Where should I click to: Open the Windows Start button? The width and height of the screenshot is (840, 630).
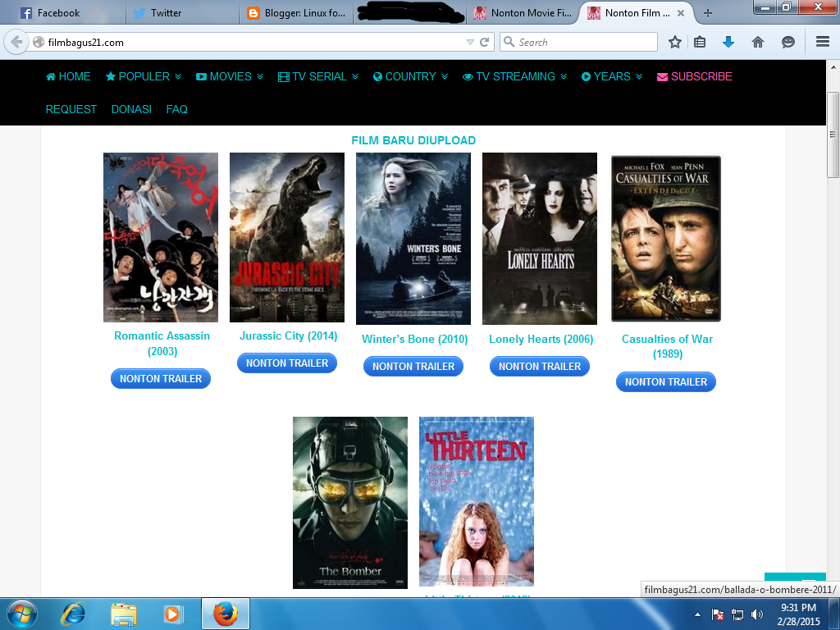coord(21,614)
